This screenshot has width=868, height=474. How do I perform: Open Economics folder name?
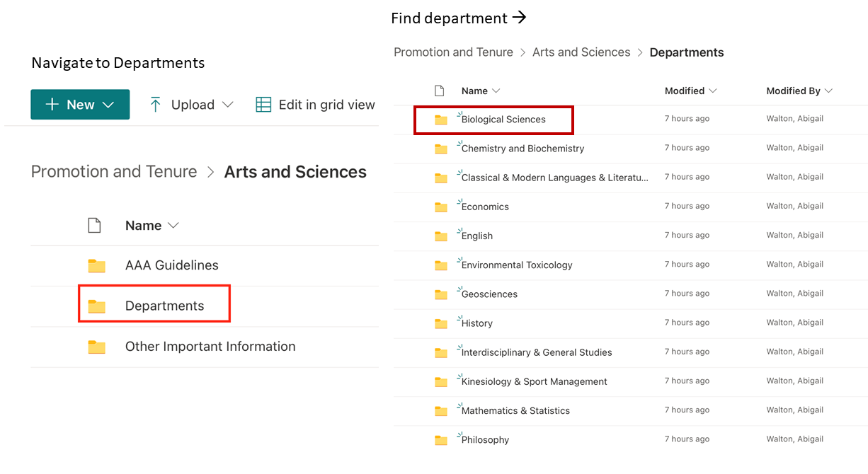pyautogui.click(x=485, y=207)
